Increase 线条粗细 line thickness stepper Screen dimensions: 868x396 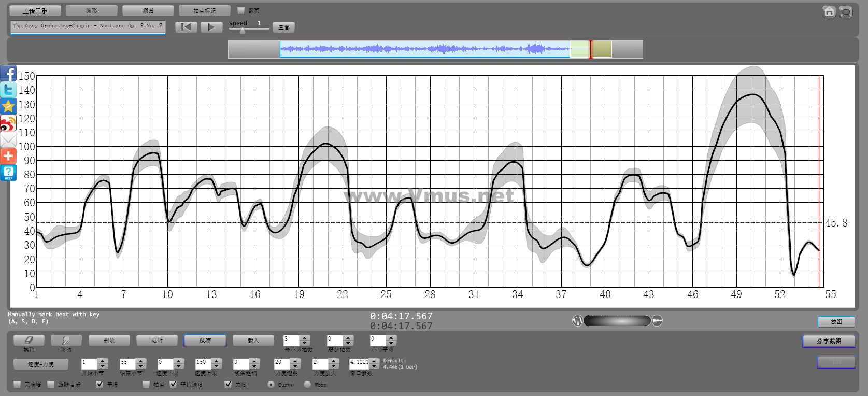pyautogui.click(x=254, y=361)
